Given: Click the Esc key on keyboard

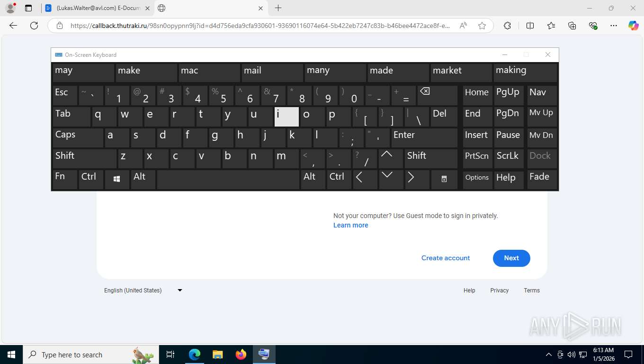Looking at the screenshot, I should (x=65, y=95).
